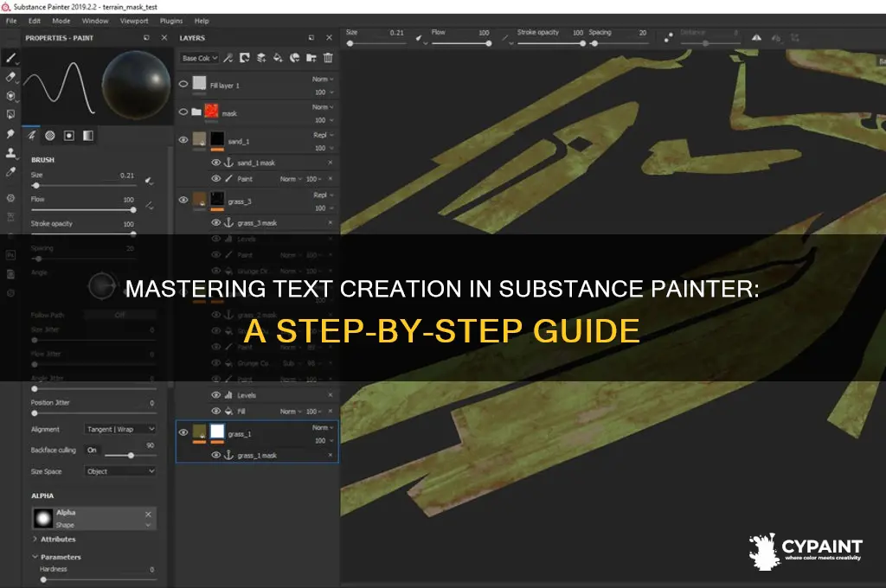The width and height of the screenshot is (886, 588).
Task: Hide the grass_1 layer
Action: [x=183, y=432]
